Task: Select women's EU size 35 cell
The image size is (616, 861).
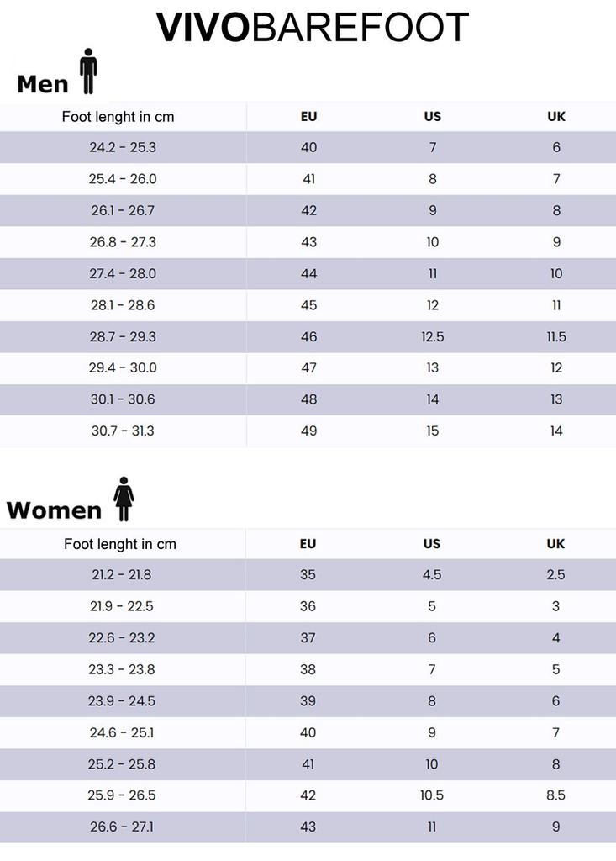Action: 308,575
